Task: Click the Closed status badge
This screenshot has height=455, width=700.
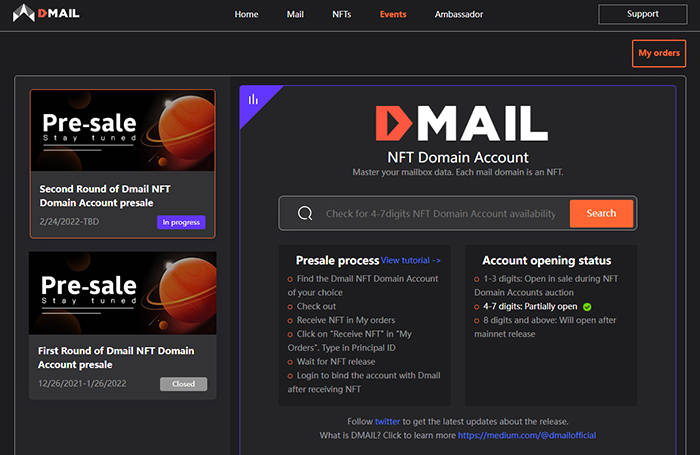Action: pyautogui.click(x=183, y=384)
